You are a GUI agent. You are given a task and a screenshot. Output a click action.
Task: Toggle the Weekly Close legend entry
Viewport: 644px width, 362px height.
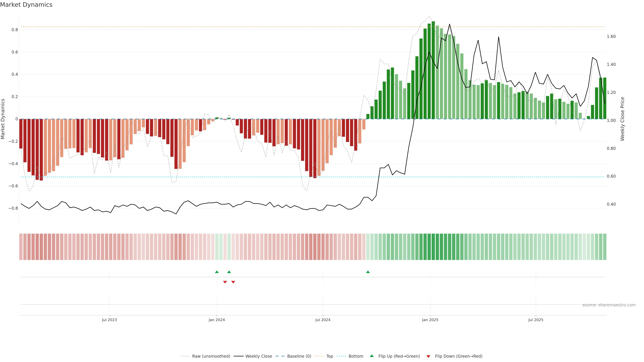tap(258, 356)
